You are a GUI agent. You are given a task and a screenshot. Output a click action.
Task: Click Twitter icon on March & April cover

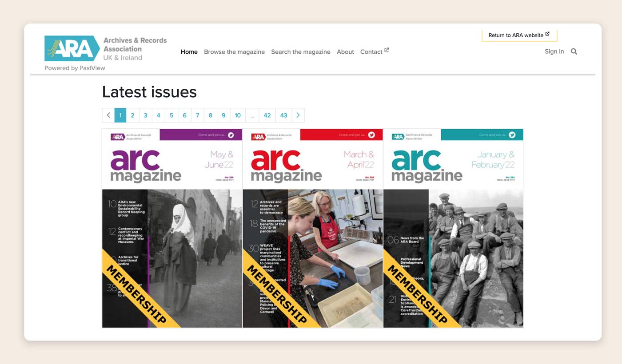click(371, 135)
